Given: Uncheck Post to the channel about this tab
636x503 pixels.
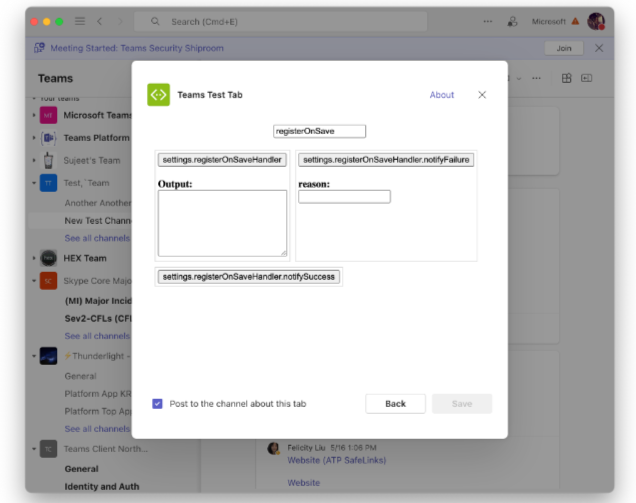Looking at the screenshot, I should pyautogui.click(x=157, y=404).
